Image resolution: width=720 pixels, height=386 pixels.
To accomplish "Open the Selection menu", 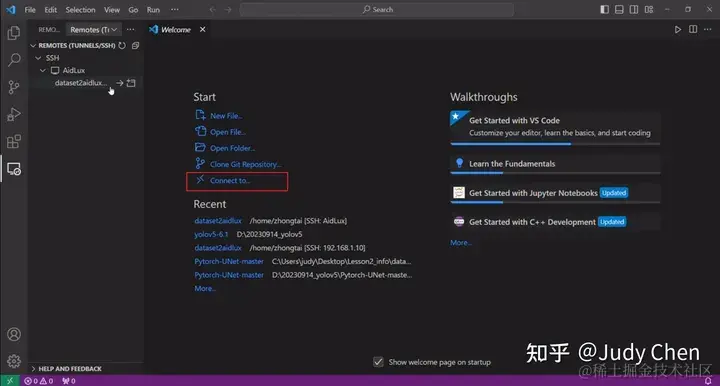I will coord(80,10).
